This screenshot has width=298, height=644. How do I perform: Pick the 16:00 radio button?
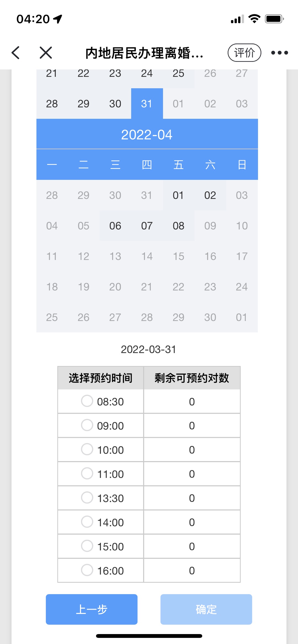87,570
